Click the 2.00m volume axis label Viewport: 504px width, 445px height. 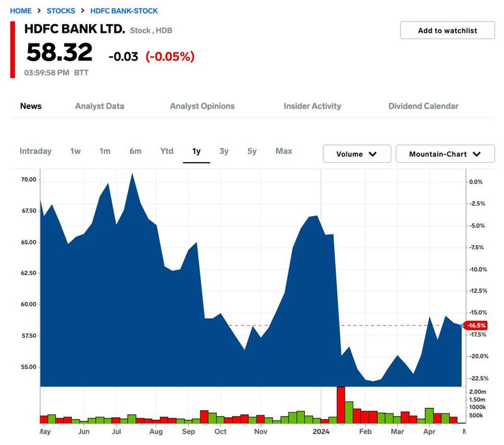pos(478,391)
